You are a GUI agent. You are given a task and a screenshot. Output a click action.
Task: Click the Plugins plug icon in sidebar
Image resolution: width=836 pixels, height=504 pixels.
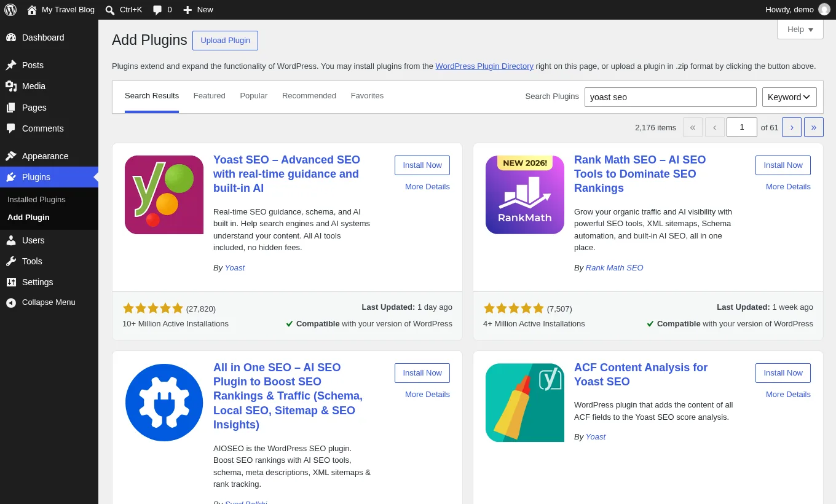click(x=11, y=177)
